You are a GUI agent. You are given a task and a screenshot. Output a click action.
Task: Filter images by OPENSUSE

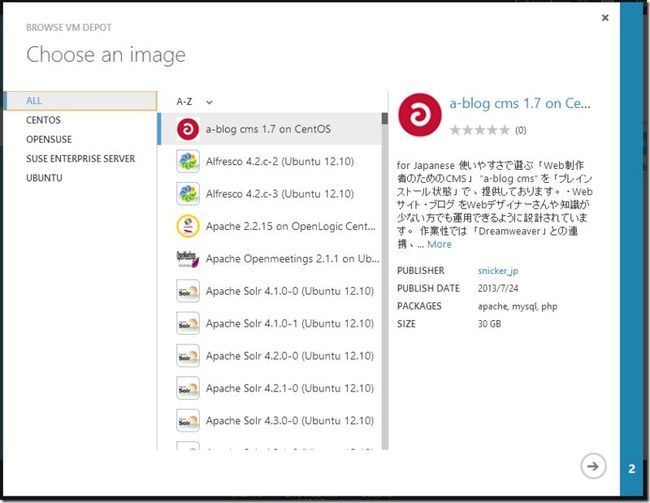(x=49, y=139)
